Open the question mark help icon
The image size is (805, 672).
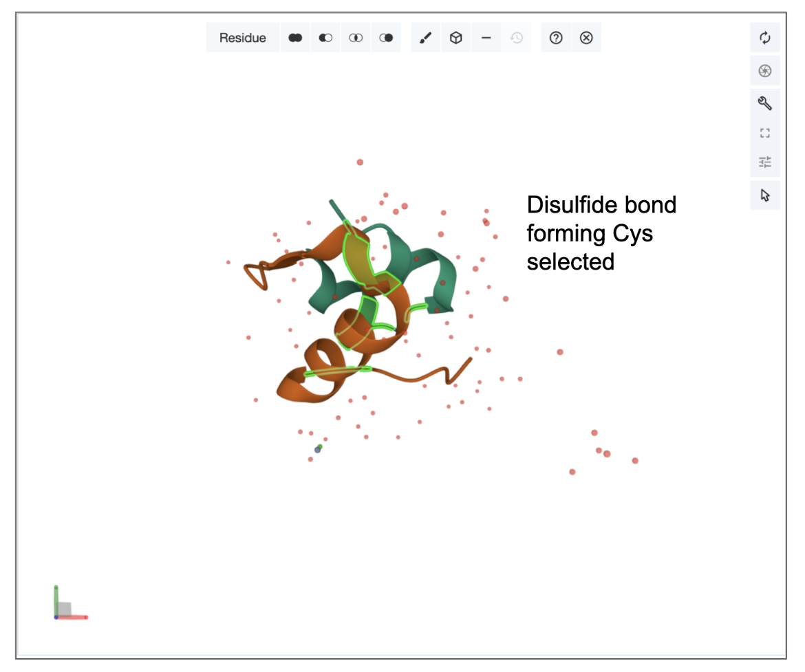point(556,38)
